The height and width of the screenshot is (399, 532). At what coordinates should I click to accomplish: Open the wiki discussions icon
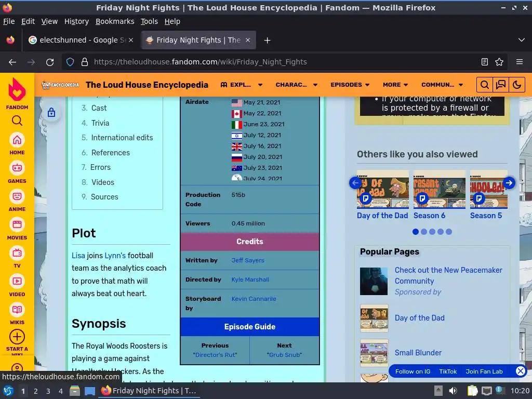click(501, 85)
